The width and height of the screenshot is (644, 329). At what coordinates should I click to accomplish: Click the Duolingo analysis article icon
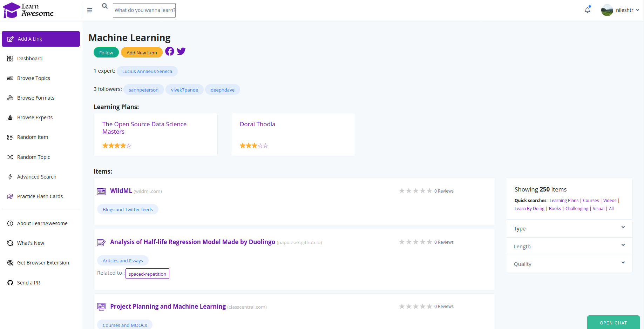pyautogui.click(x=101, y=242)
